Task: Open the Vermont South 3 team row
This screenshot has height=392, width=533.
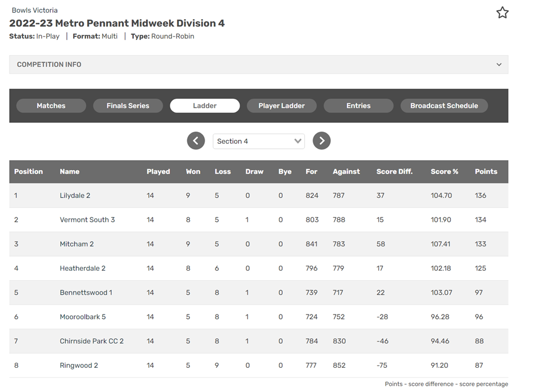Action: pyautogui.click(x=259, y=220)
